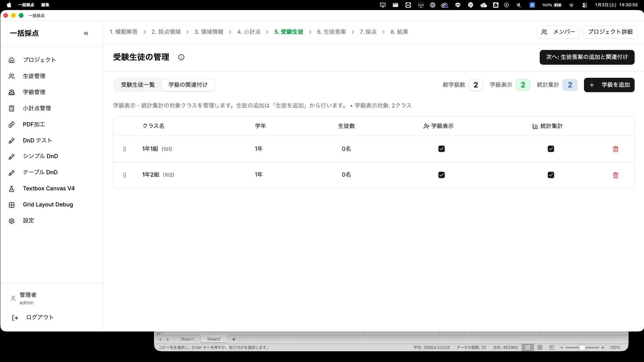Select 小計点管理 in the sidebar
Screen dimensions: 644x362
[x=37, y=108]
